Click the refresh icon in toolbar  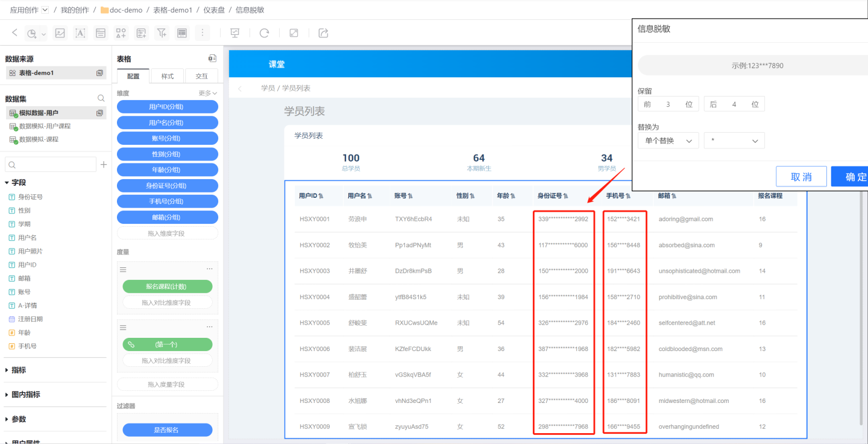pos(264,33)
